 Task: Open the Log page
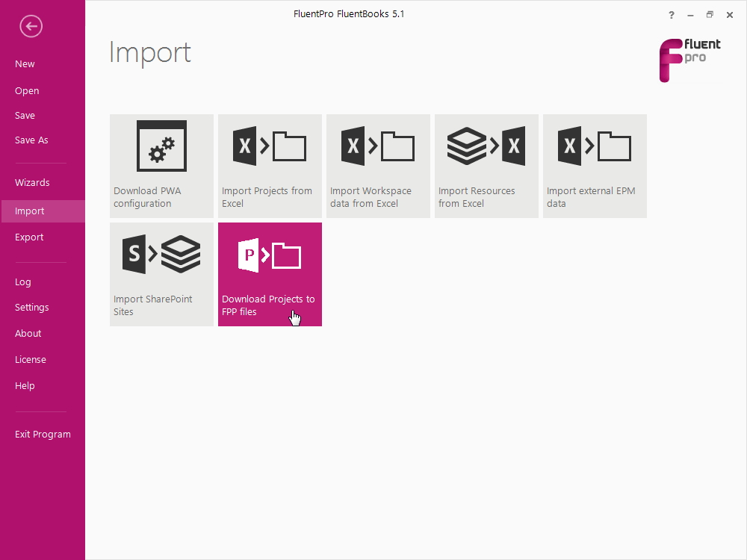pyautogui.click(x=23, y=282)
